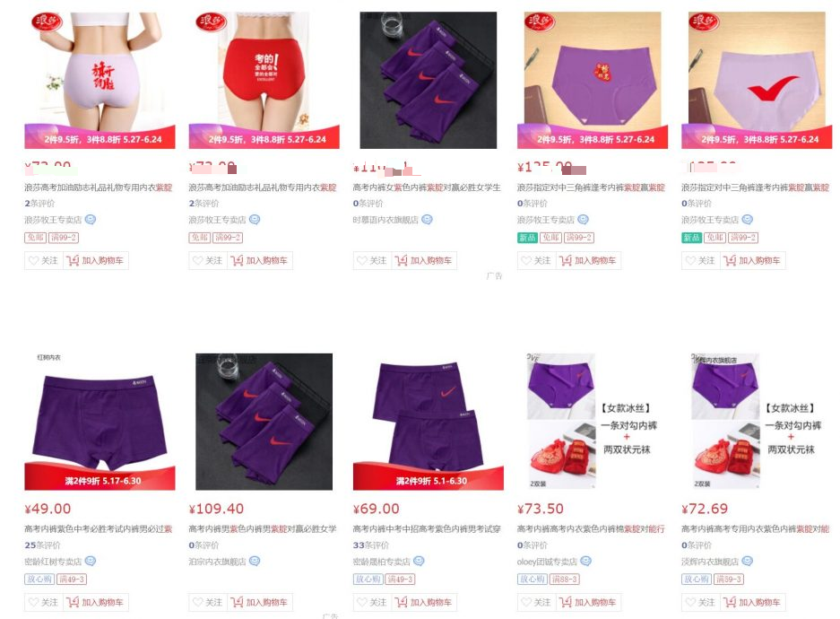
Task: Open the panties image with red checkmark
Action: point(757,80)
